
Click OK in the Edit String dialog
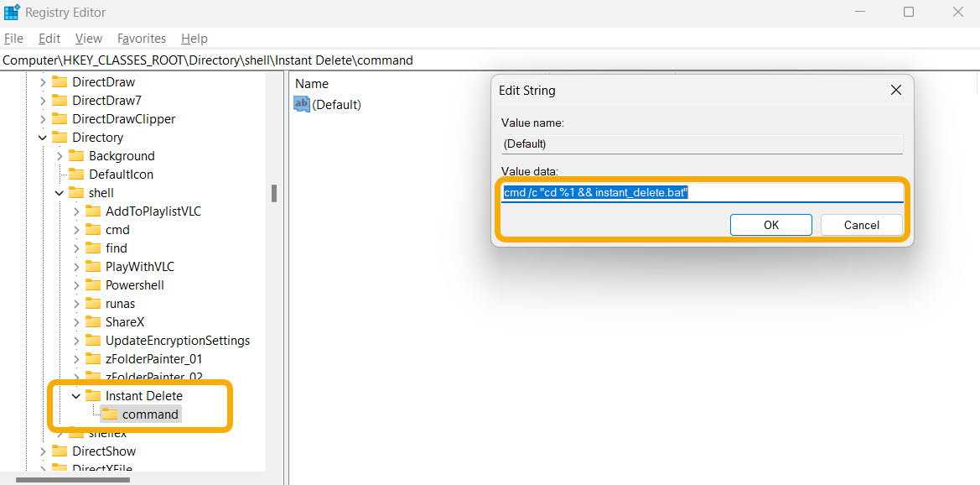click(x=770, y=224)
